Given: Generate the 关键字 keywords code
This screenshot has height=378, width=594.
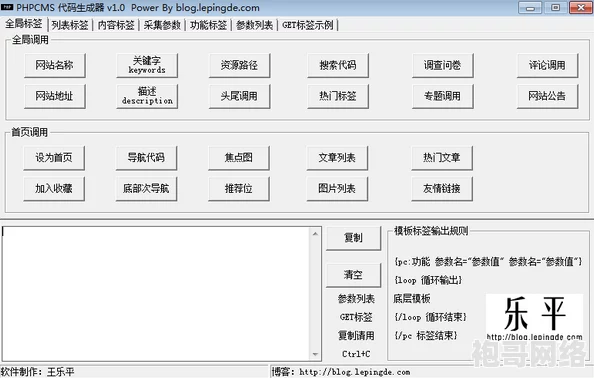Looking at the screenshot, I should (147, 65).
